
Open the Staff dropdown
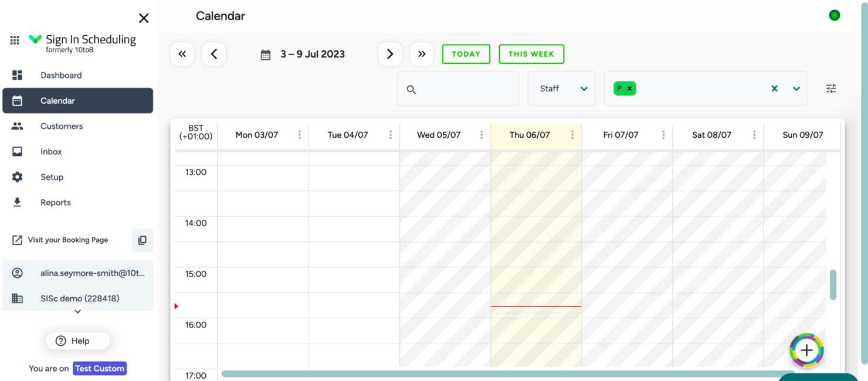pyautogui.click(x=561, y=88)
